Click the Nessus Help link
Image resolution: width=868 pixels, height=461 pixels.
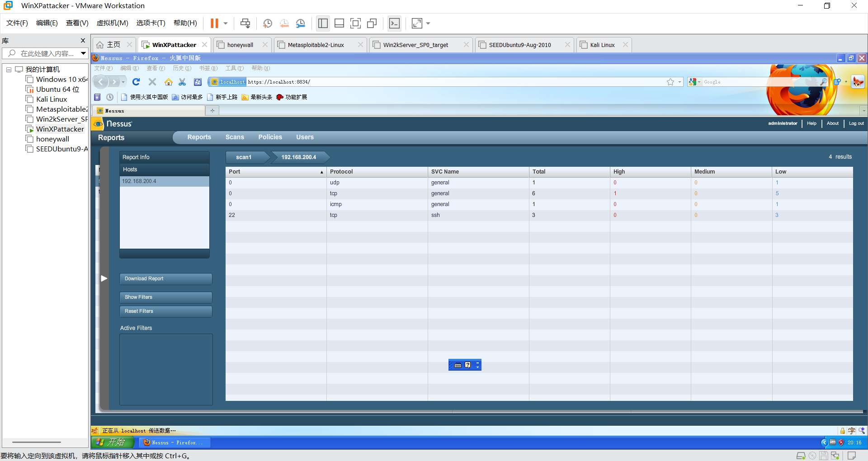pos(811,123)
